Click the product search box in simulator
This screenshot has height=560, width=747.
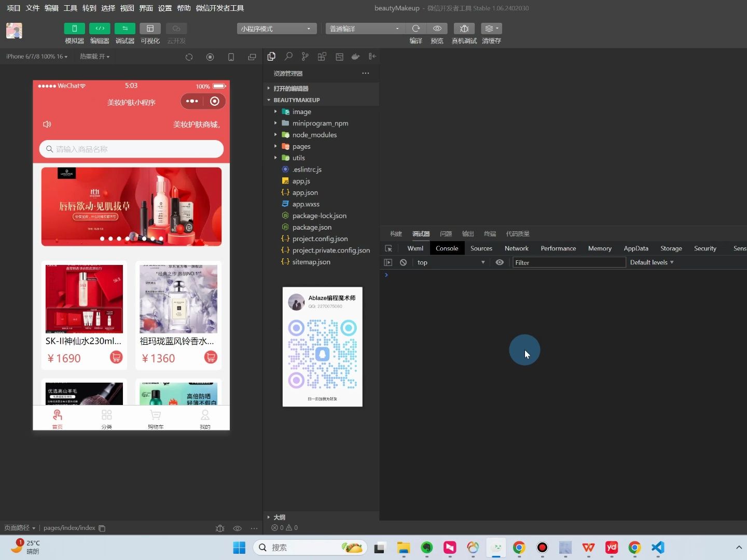131,149
